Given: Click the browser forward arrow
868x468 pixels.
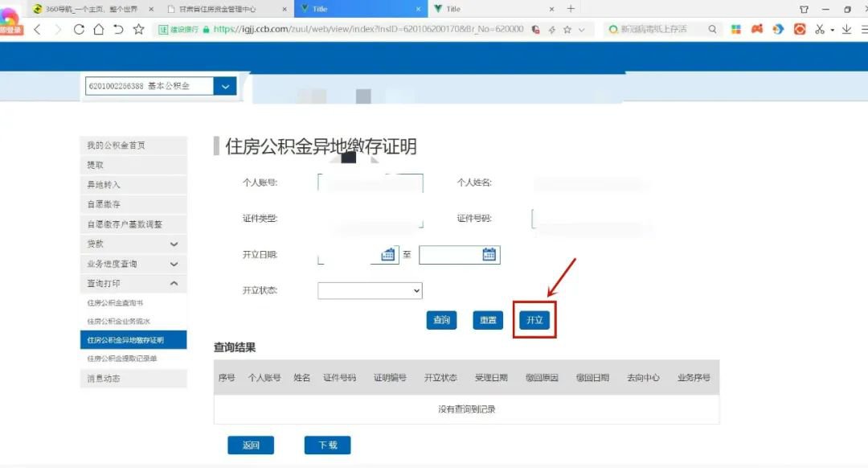Looking at the screenshot, I should click(x=58, y=30).
